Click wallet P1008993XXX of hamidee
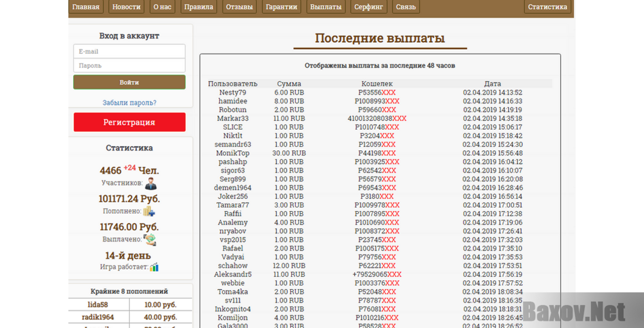644x328 pixels. (x=377, y=101)
